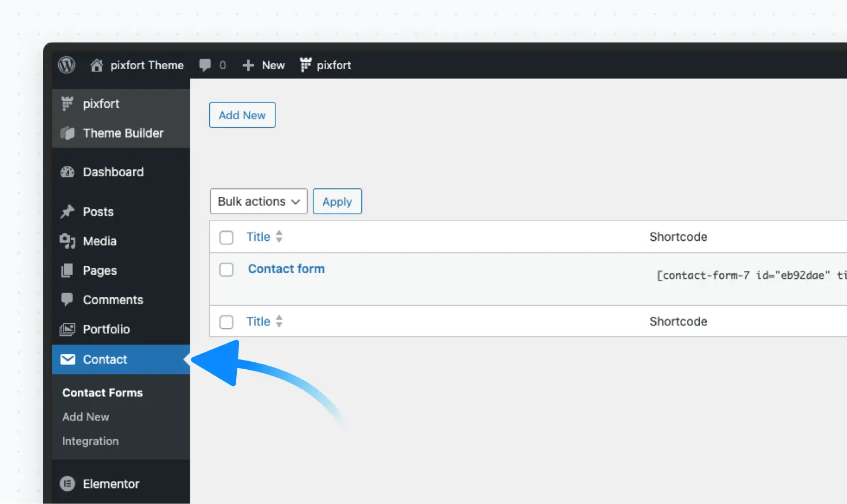The image size is (847, 504).
Task: Click the Elementor circle icon
Action: (67, 484)
